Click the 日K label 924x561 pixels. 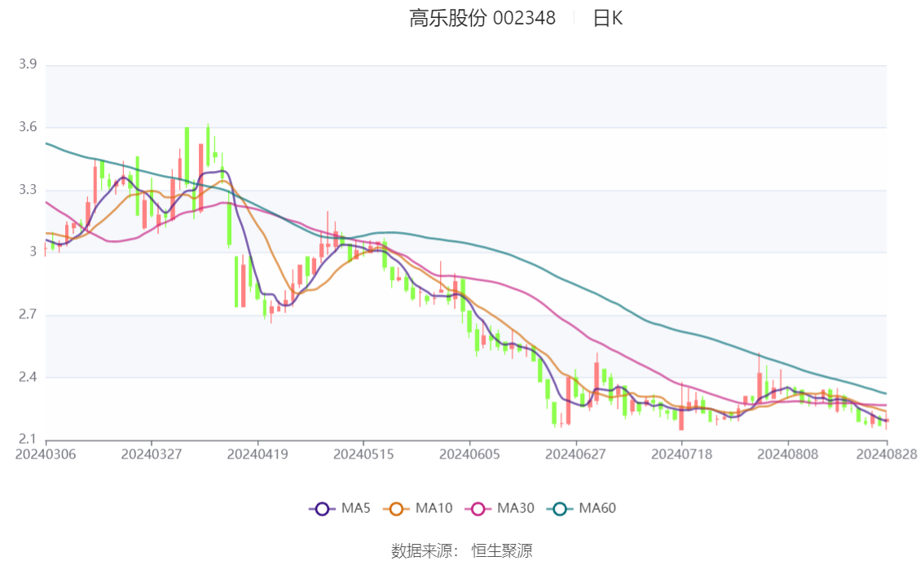point(608,18)
